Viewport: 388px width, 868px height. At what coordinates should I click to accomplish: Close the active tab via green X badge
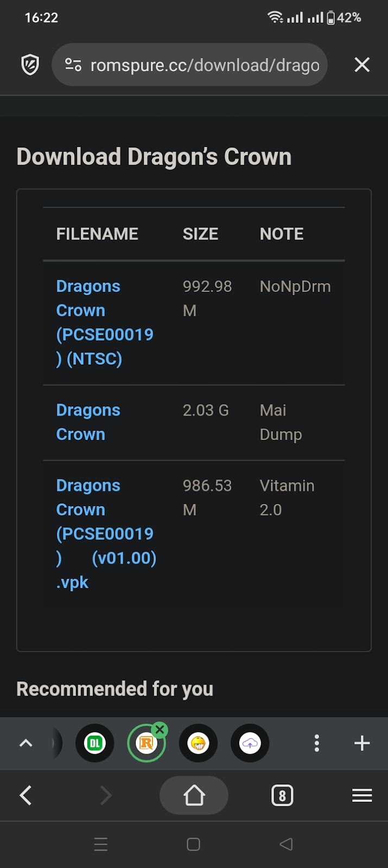(160, 730)
